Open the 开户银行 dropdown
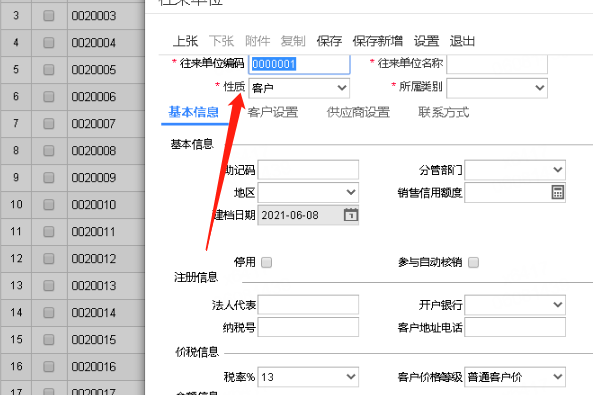The height and width of the screenshot is (395, 593). tap(515, 305)
